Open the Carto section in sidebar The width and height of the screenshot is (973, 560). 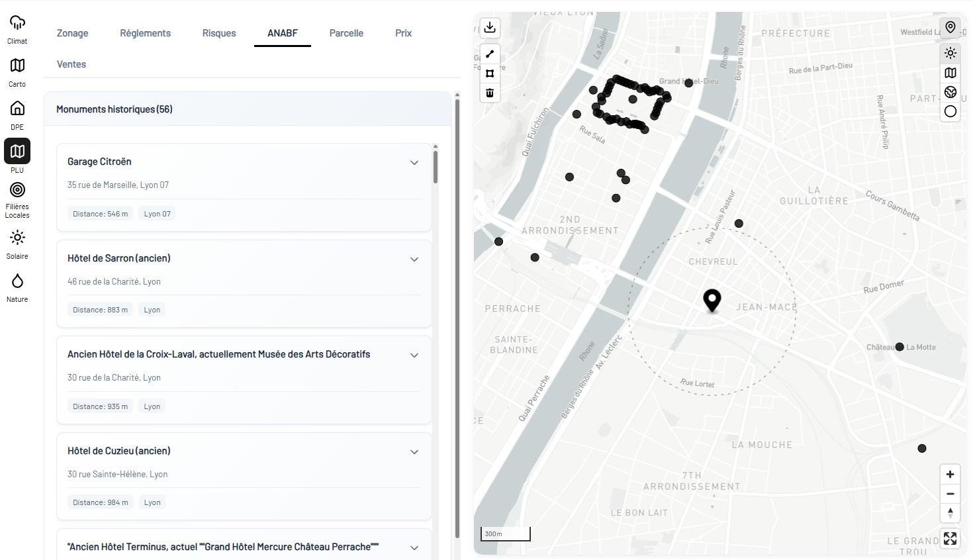click(17, 73)
